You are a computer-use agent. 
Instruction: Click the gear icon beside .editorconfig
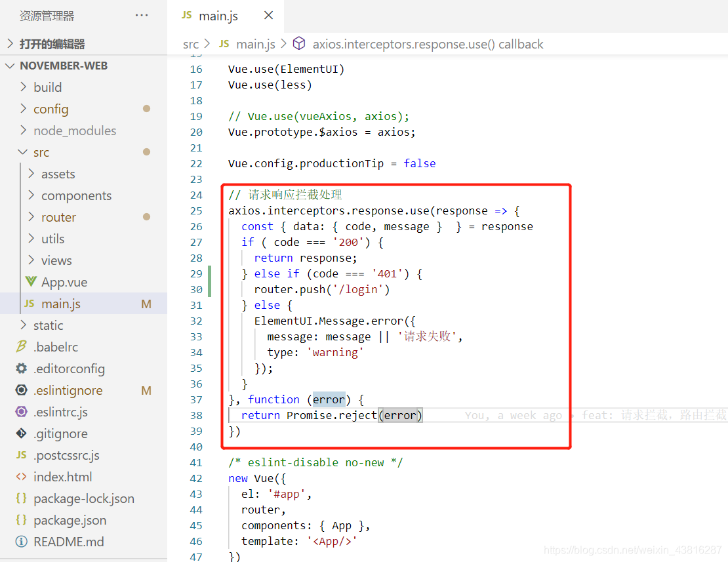22,368
